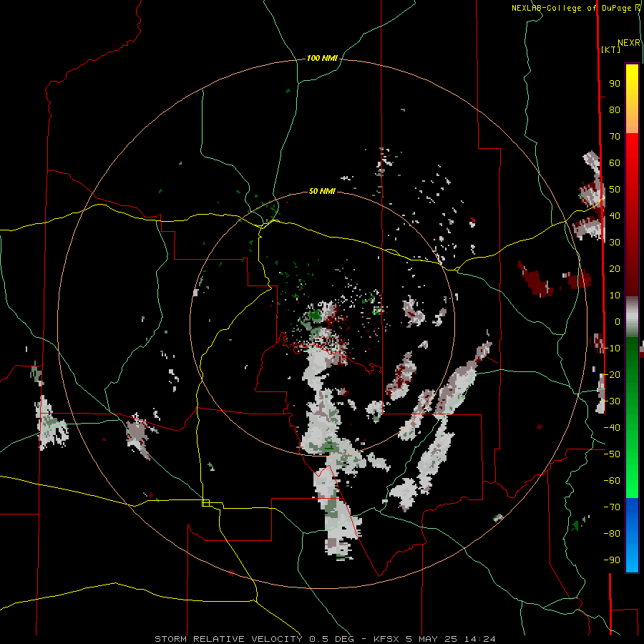Select the "80" value on the velocity scale
This screenshot has height=644, width=644.
click(x=615, y=110)
